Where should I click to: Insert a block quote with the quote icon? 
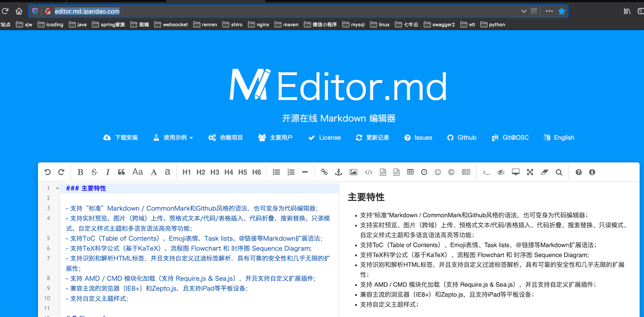click(121, 172)
